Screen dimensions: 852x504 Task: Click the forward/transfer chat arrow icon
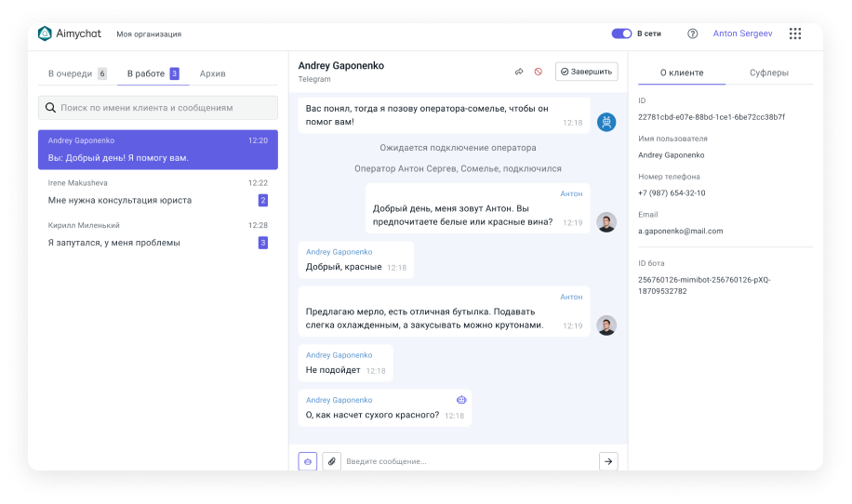click(519, 72)
